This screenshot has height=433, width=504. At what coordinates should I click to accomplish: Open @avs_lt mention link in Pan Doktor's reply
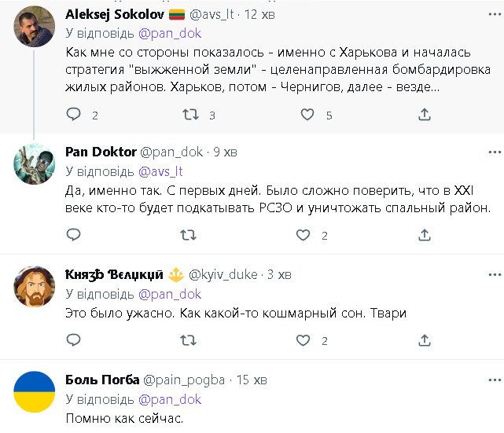pyautogui.click(x=160, y=170)
